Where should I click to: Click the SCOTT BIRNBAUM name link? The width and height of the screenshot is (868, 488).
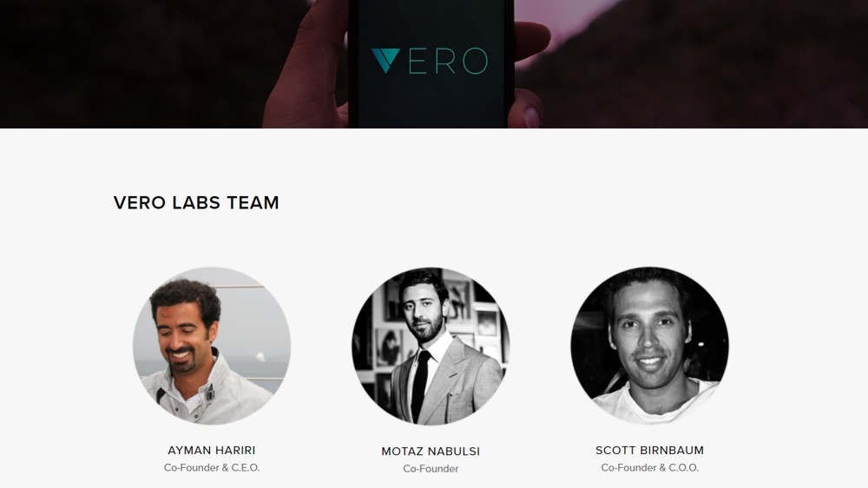click(x=650, y=451)
